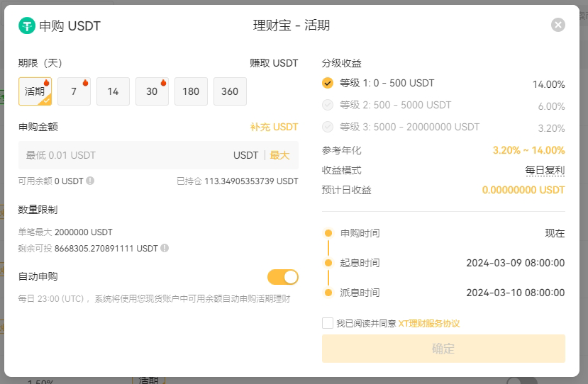The height and width of the screenshot is (384, 588).
Task: Click the 补充 USDT link
Action: point(274,127)
